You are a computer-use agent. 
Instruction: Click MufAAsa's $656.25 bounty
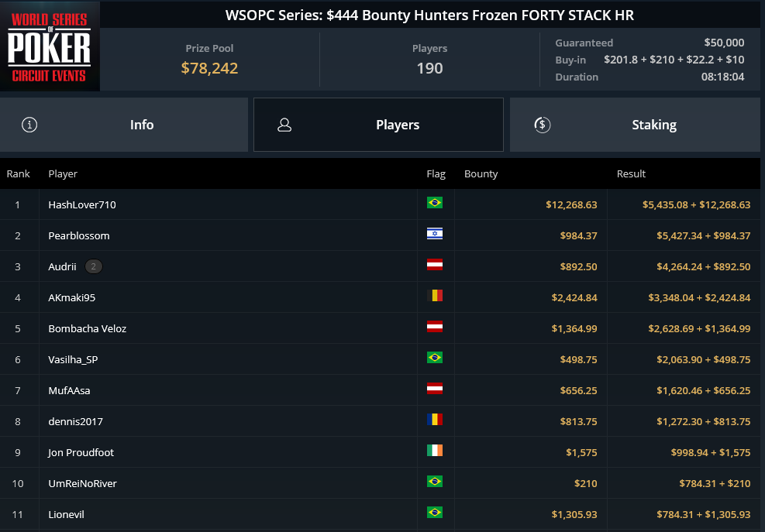tap(579, 390)
